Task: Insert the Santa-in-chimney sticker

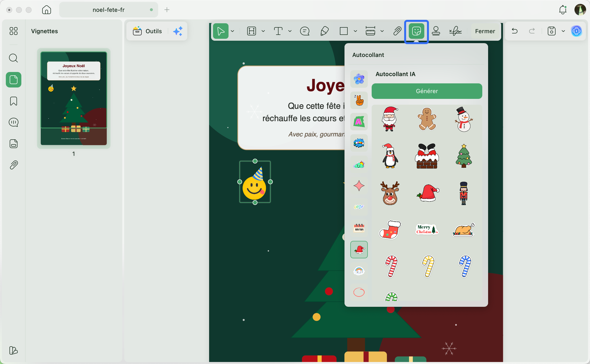Action: point(427,156)
